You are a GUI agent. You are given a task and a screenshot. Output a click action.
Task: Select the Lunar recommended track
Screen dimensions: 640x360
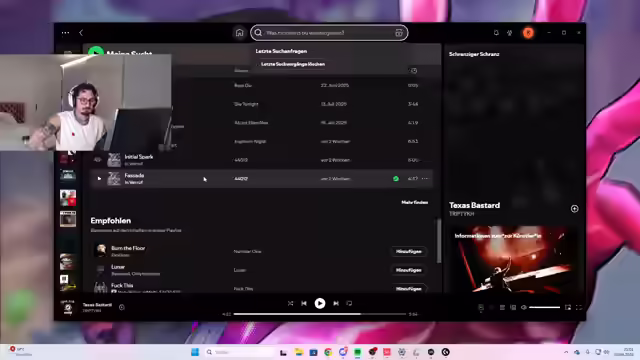[x=261, y=270]
